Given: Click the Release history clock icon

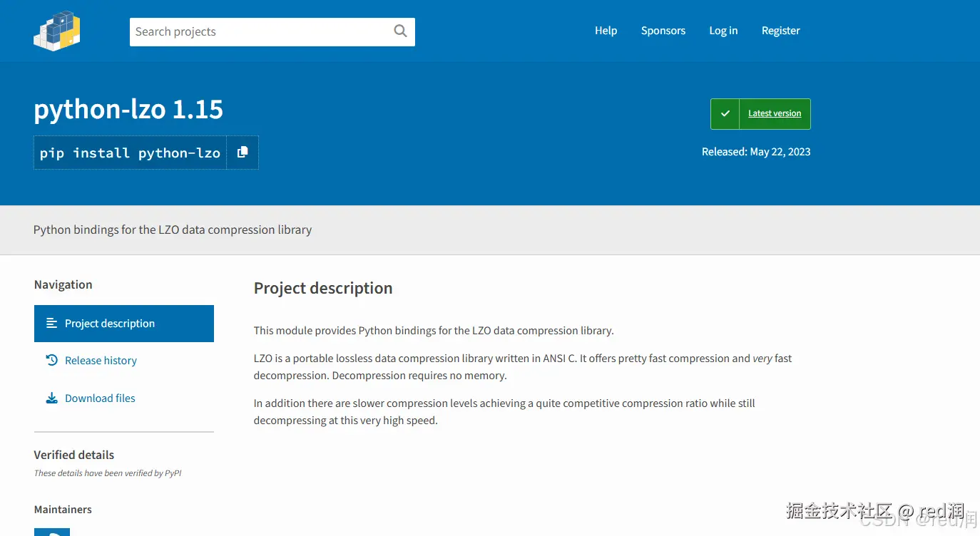Looking at the screenshot, I should click(51, 360).
